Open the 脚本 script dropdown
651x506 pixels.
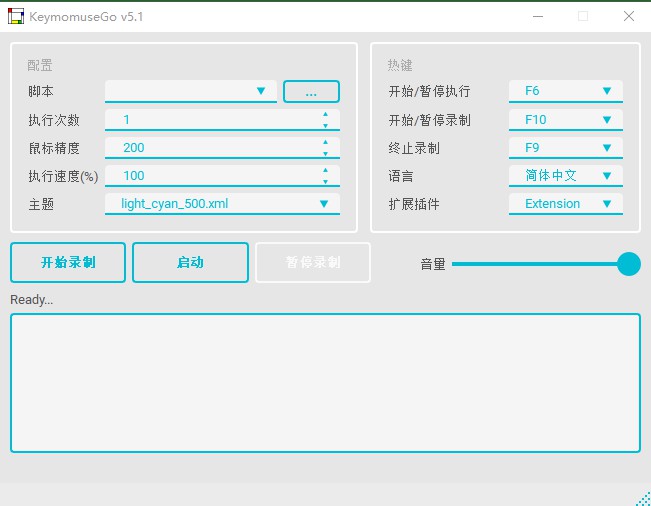(x=191, y=91)
